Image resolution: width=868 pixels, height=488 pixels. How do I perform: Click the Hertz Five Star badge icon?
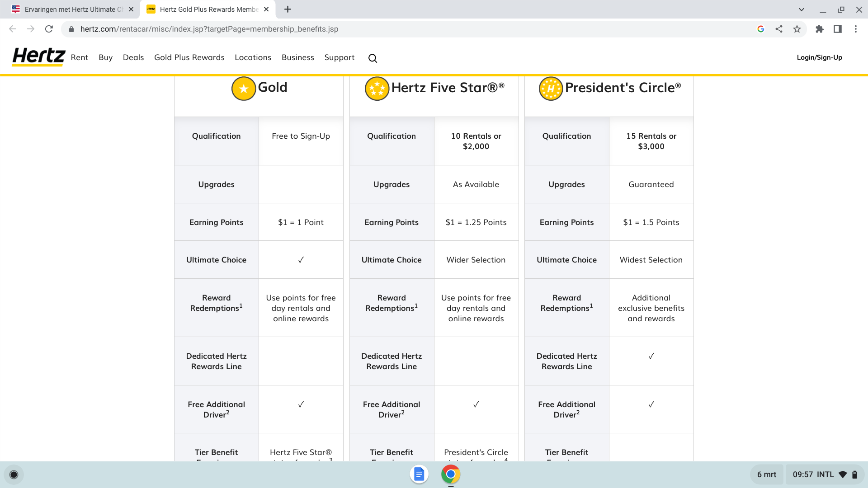377,89
